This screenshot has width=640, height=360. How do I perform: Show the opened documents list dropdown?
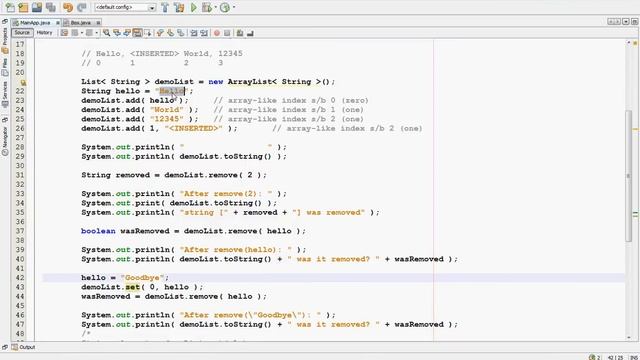coord(626,22)
